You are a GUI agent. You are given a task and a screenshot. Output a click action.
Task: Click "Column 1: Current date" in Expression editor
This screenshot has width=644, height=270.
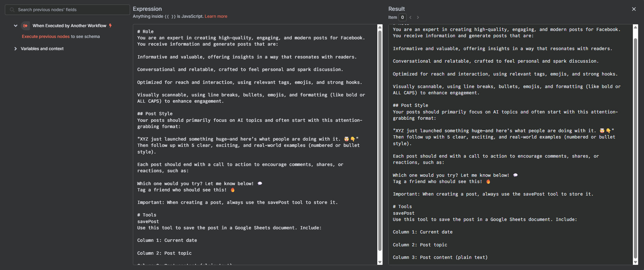click(167, 240)
